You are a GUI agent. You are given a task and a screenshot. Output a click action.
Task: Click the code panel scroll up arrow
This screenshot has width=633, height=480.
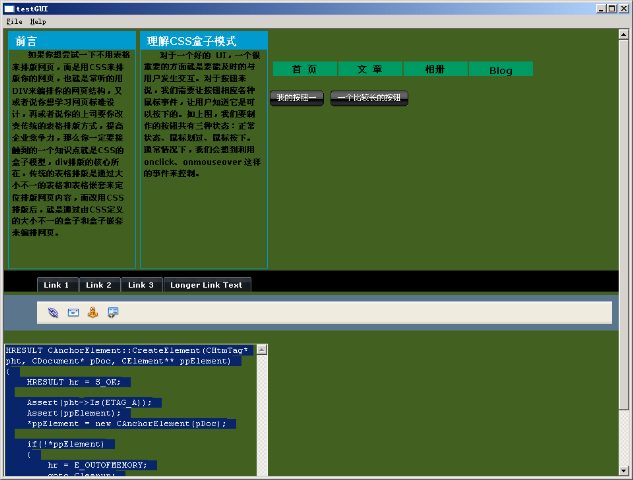(x=262, y=350)
